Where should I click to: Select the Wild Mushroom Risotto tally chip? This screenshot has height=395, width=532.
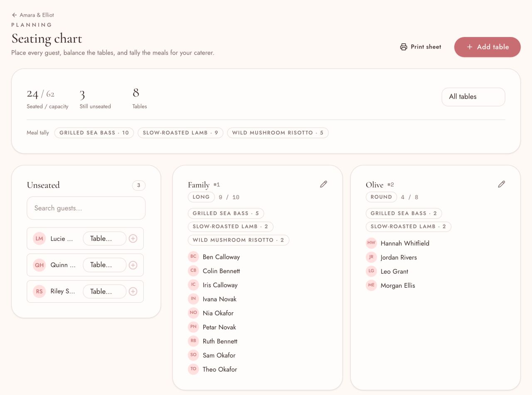(x=278, y=133)
